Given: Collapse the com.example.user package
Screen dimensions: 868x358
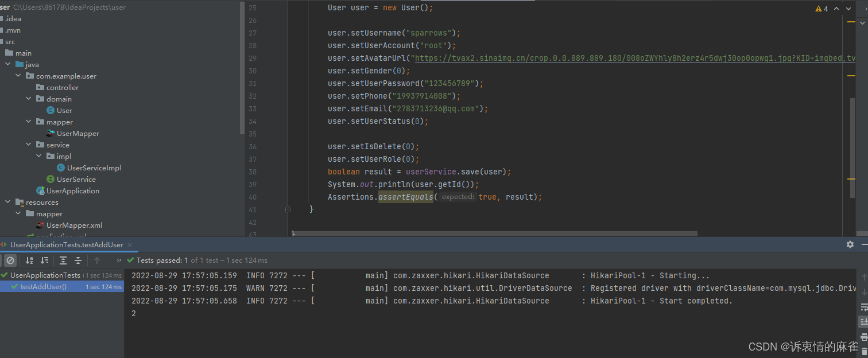Looking at the screenshot, I should [17, 76].
